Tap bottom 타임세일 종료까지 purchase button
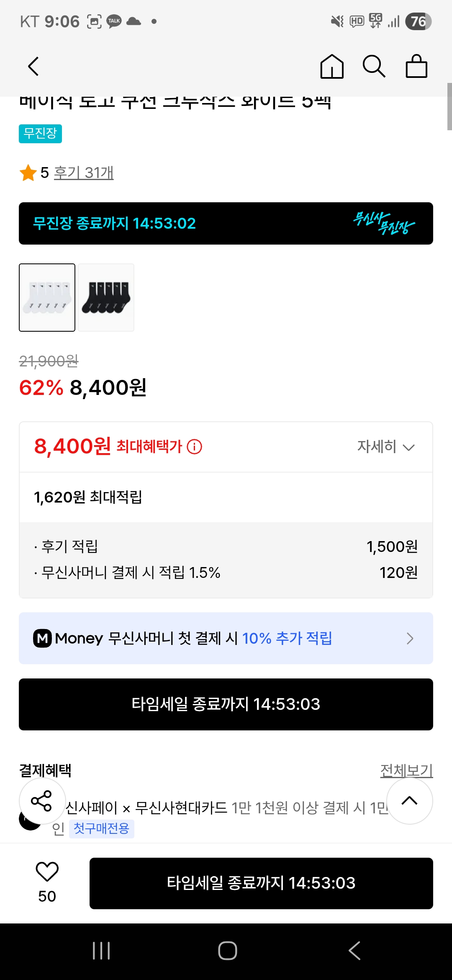Viewport: 452px width, 980px height. point(261,883)
